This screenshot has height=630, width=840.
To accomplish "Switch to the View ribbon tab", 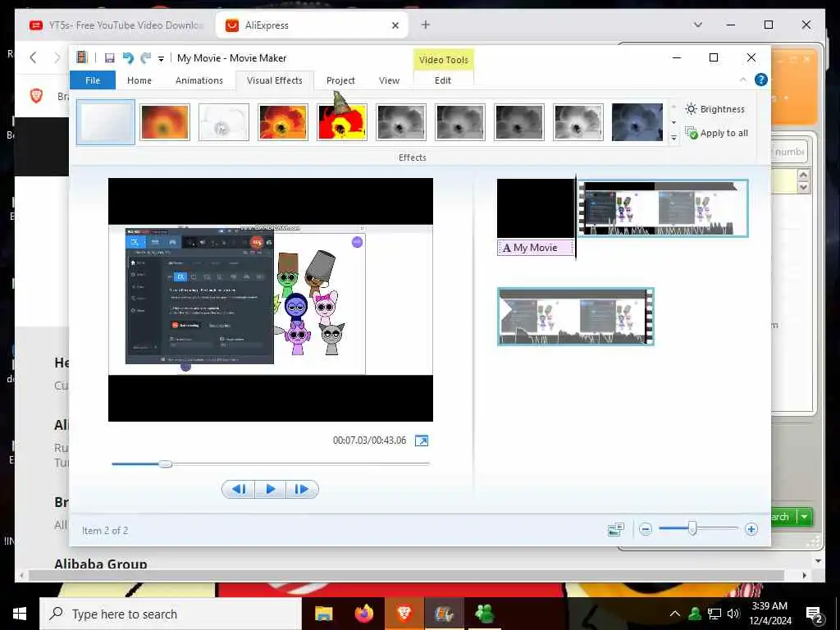I will click(x=389, y=80).
